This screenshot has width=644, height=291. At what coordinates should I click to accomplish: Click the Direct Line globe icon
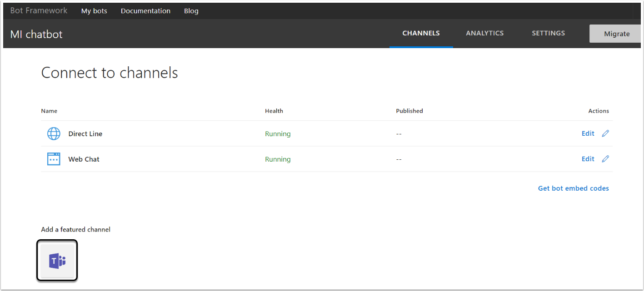(54, 133)
